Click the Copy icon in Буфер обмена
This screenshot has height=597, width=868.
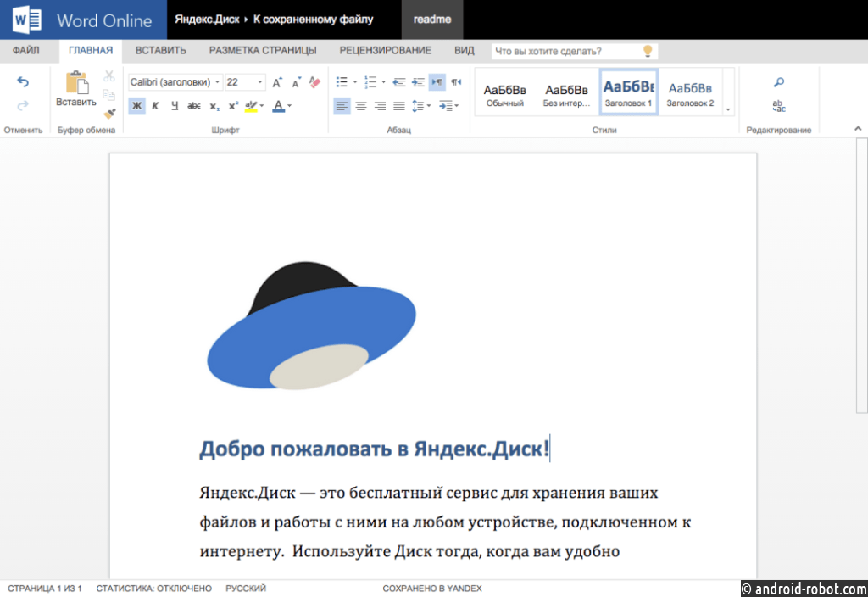tap(109, 95)
